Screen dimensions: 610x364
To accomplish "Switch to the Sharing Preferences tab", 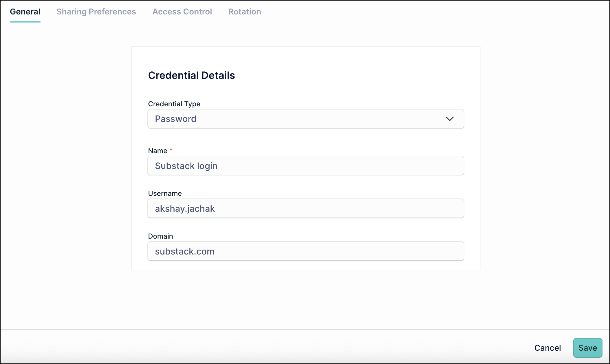I will coord(97,12).
